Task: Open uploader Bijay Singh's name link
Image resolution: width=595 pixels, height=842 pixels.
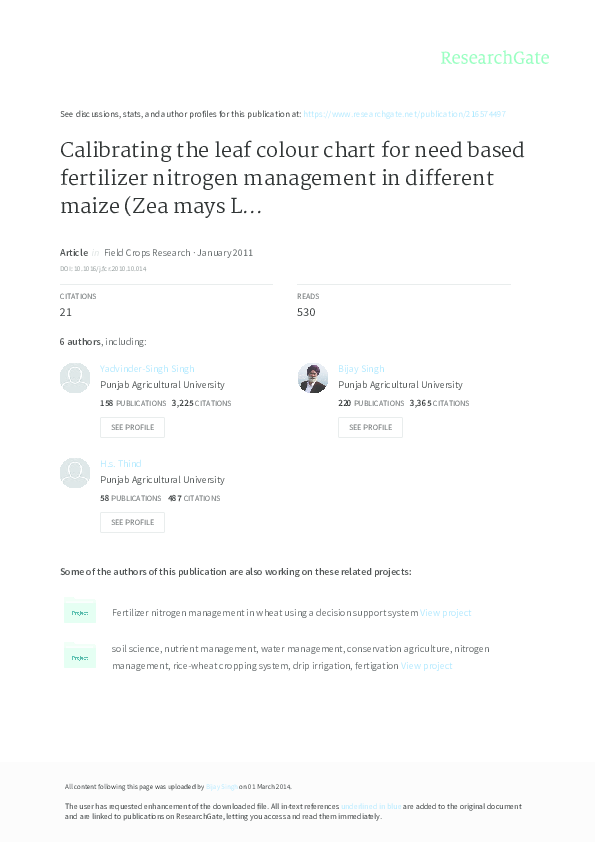Action: pos(220,786)
